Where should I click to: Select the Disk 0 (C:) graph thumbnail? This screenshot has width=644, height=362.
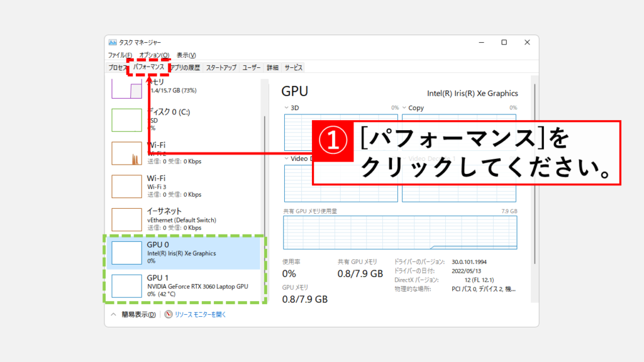click(126, 119)
